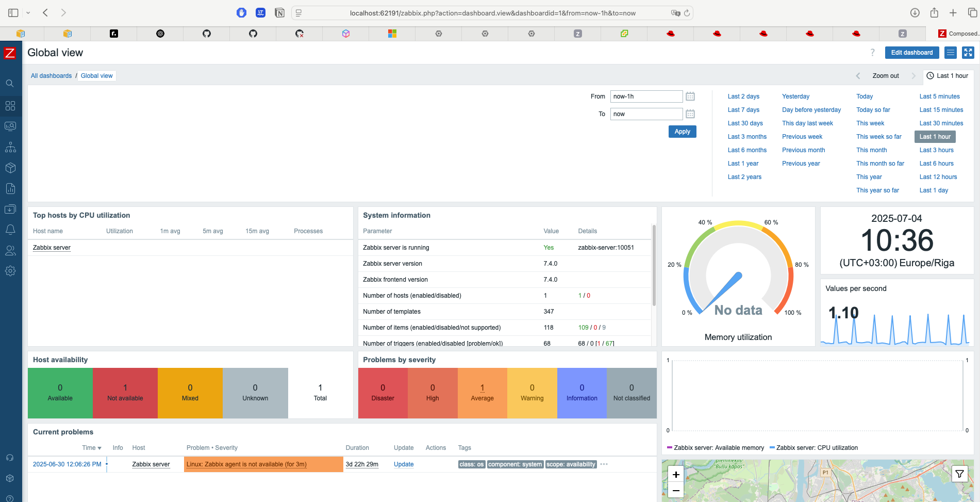980x502 pixels.
Task: Open the Users sidebar icon
Action: [x=10, y=250]
